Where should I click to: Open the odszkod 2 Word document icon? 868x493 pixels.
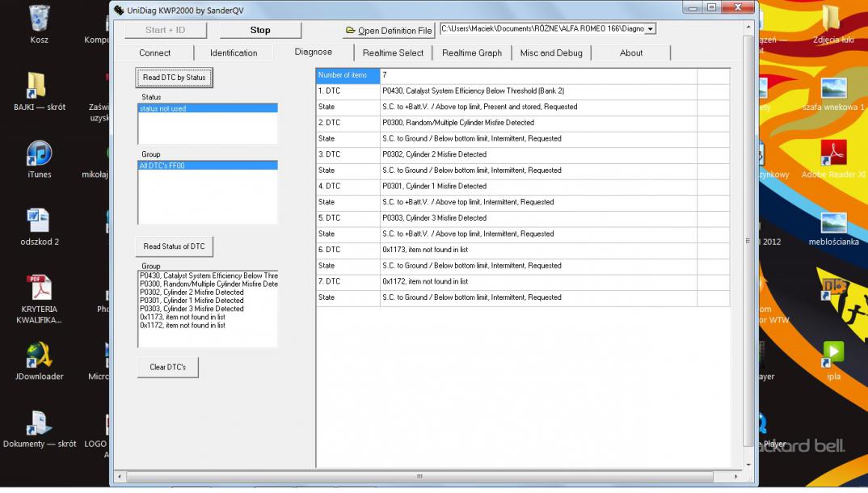[x=39, y=221]
